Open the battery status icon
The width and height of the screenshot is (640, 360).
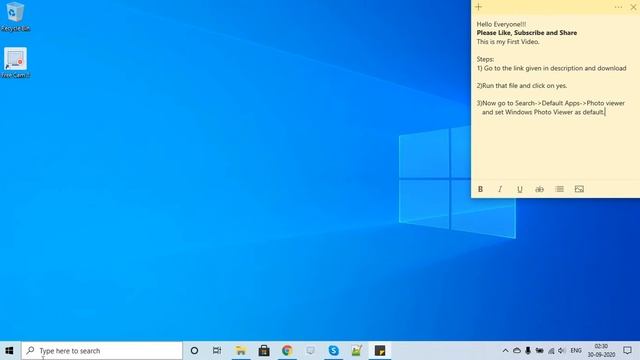[x=539, y=351]
